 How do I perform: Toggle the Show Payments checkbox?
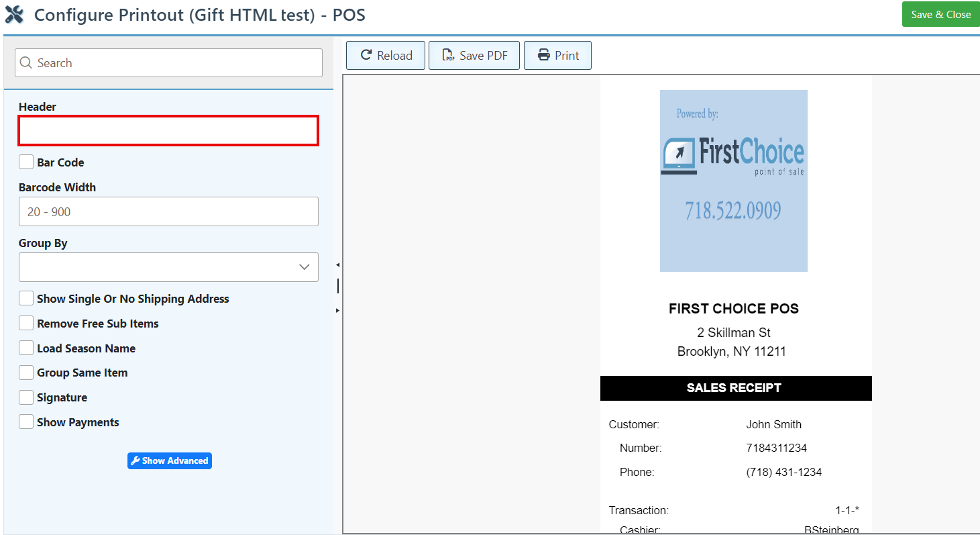(x=26, y=422)
